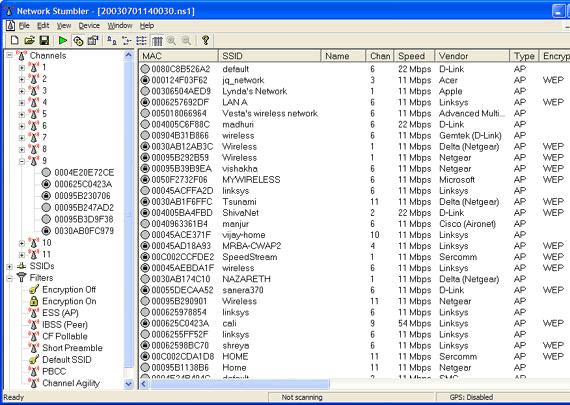570x405 pixels.
Task: Expand channel 1 in the tree
Action: [22, 68]
